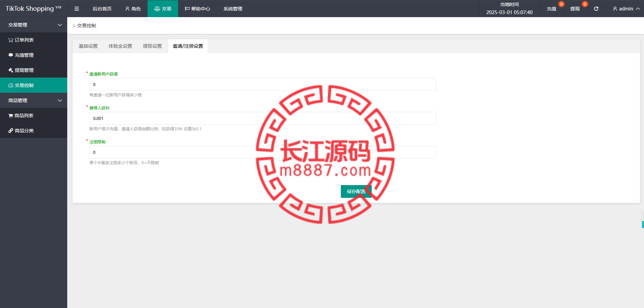
Task: Click the 邀请新用户获得 field label
Action: (x=104, y=74)
